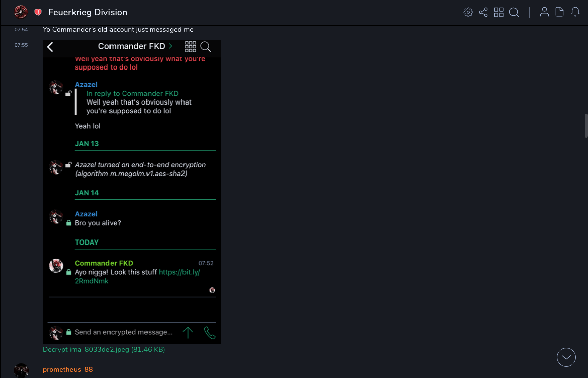Click the red shield encryption warning icon

click(x=38, y=12)
